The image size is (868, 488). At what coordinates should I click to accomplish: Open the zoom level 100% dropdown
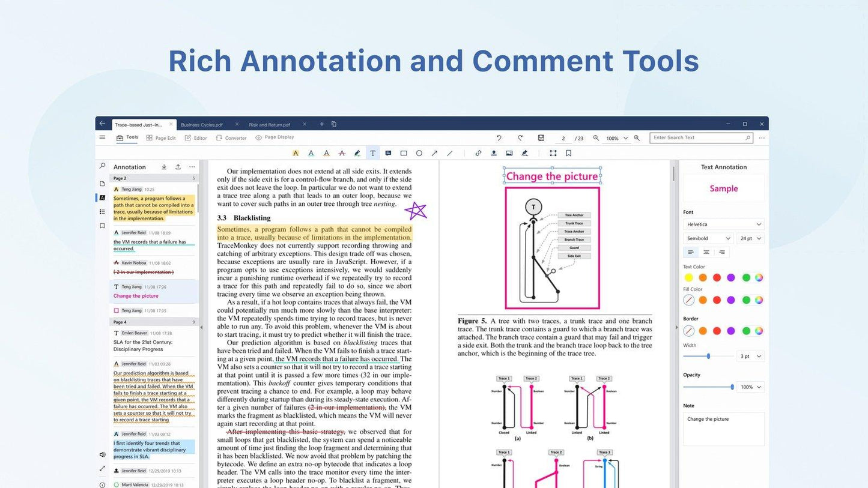click(x=616, y=138)
